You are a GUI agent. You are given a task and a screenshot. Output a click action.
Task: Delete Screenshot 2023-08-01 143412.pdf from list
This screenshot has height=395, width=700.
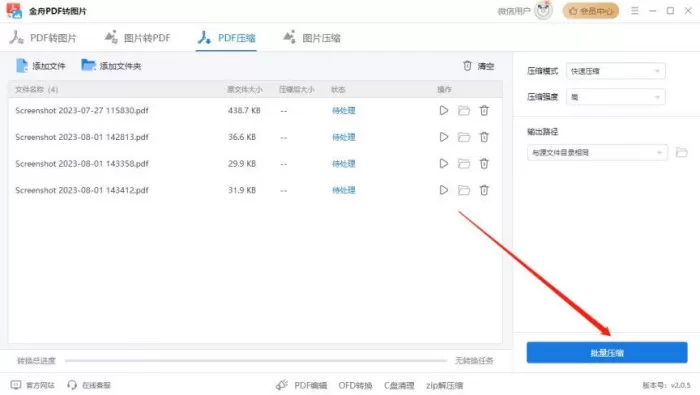pos(484,190)
